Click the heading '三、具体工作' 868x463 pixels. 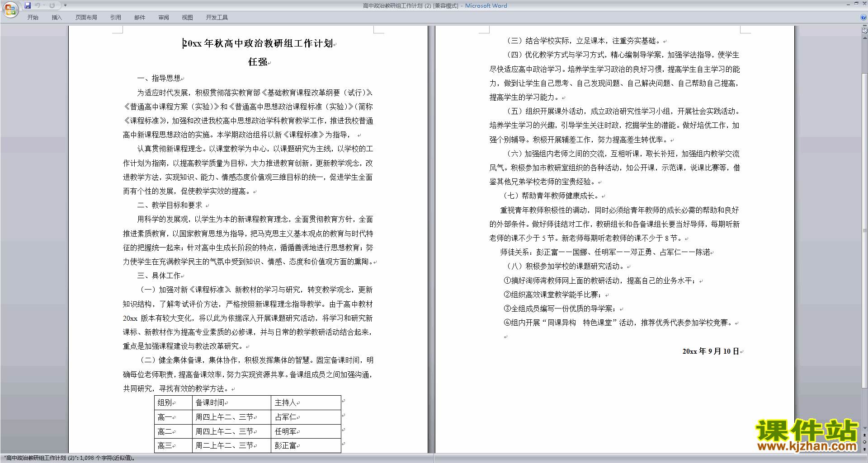159,276
